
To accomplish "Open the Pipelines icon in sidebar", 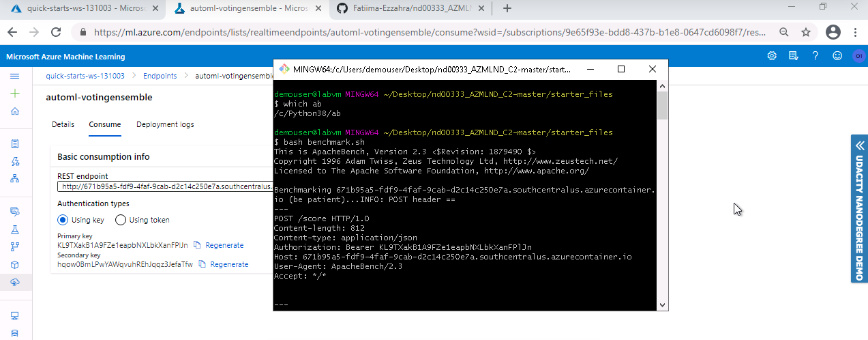I will (x=15, y=247).
